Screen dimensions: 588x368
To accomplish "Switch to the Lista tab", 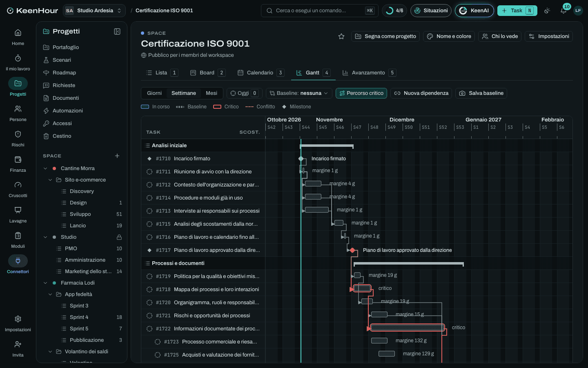I will [x=162, y=73].
